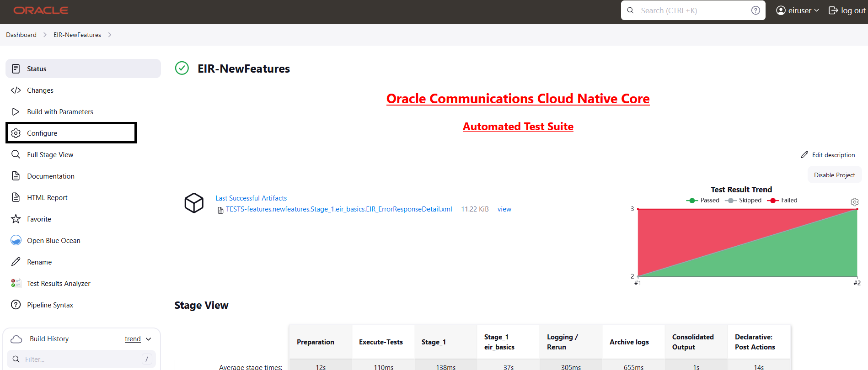Image resolution: width=868 pixels, height=370 pixels.
Task: Focus the Search (CTRL+K) field
Action: point(693,11)
